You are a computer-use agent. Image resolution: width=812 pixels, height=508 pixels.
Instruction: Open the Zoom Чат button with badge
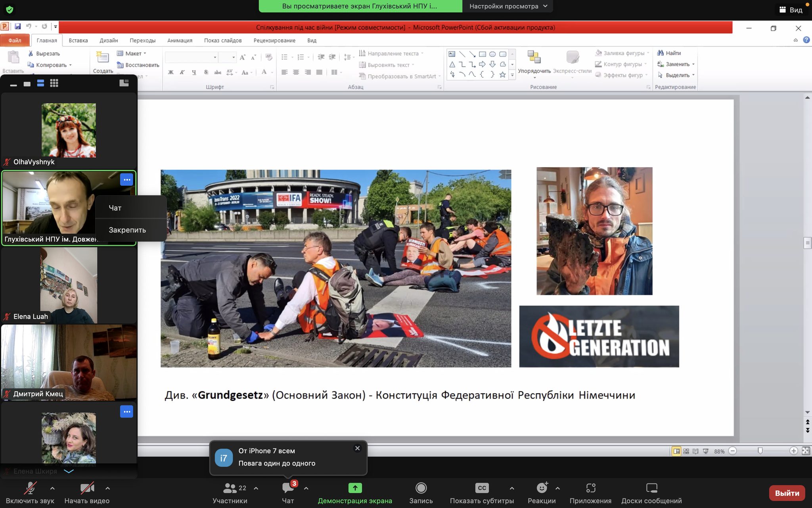pos(288,493)
